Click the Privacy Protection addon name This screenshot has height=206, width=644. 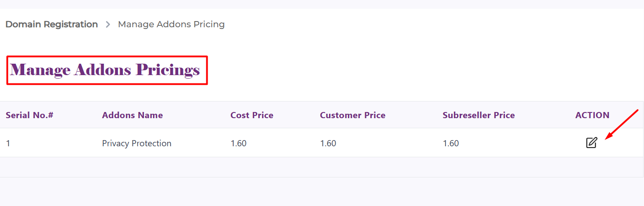(136, 143)
